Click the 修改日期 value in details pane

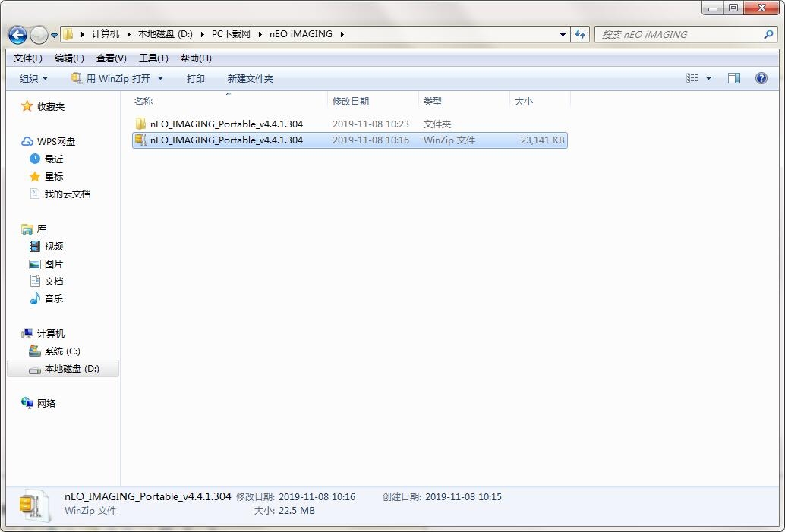[317, 496]
